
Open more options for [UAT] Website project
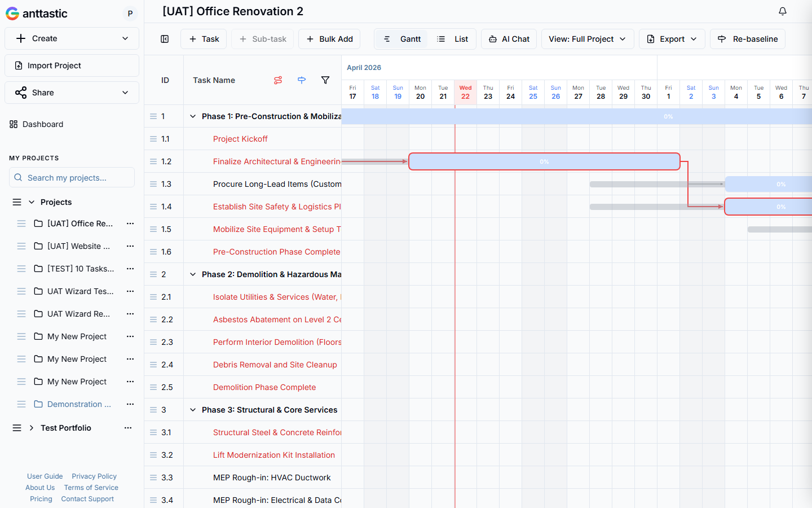point(130,246)
